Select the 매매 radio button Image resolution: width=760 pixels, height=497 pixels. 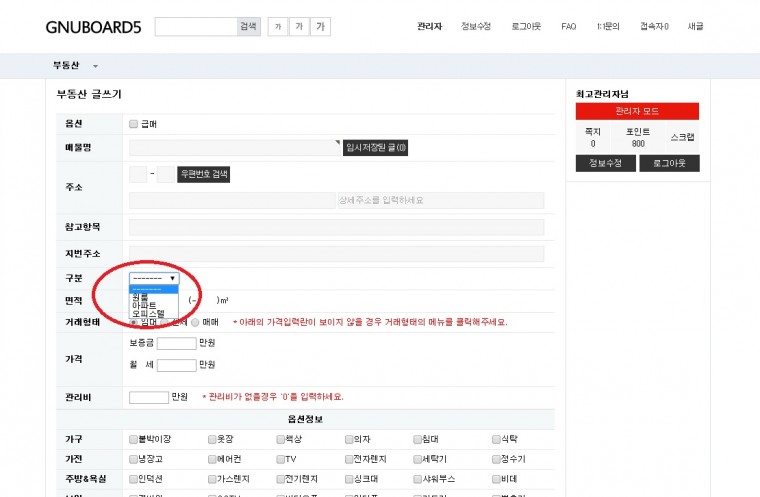(196, 322)
